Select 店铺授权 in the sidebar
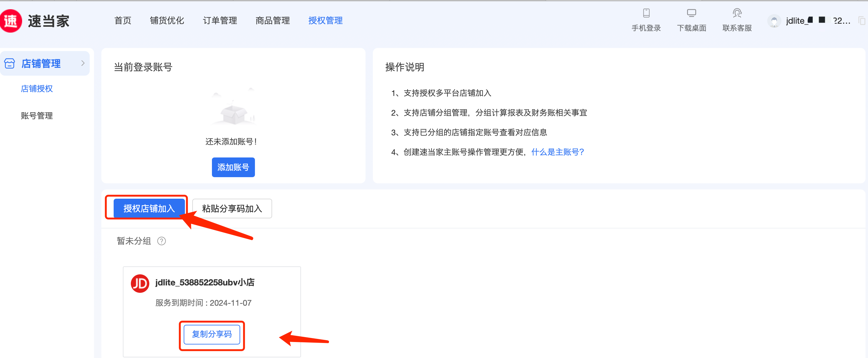This screenshot has height=358, width=868. pyautogui.click(x=37, y=88)
